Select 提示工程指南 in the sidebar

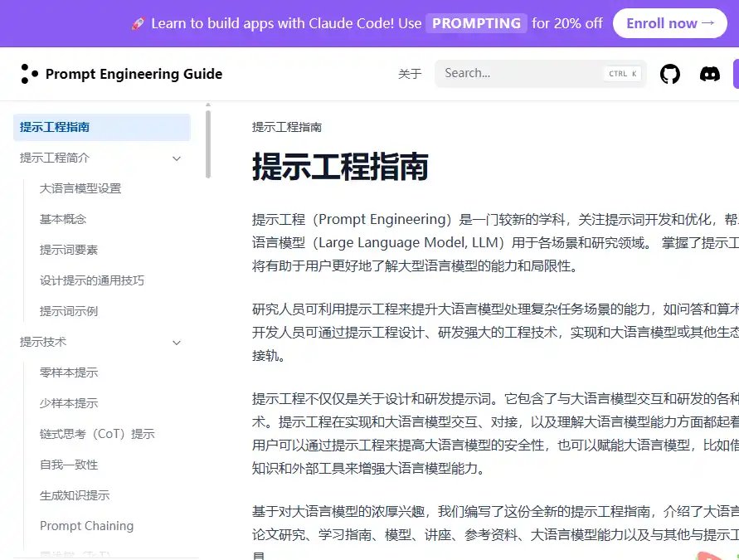pos(102,127)
